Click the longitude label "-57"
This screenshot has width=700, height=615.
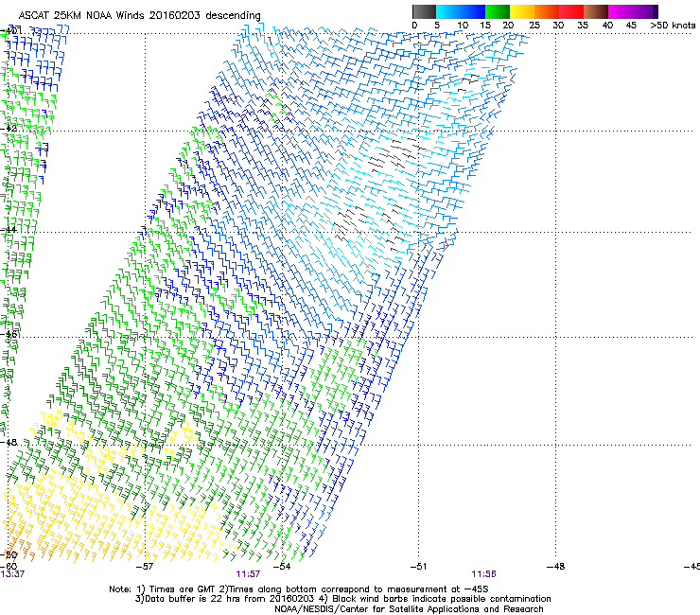[x=144, y=567]
